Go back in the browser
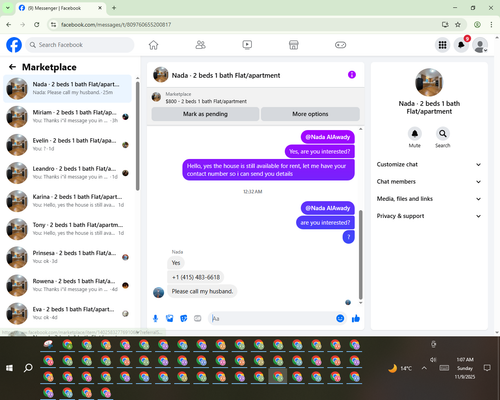 (x=9, y=24)
